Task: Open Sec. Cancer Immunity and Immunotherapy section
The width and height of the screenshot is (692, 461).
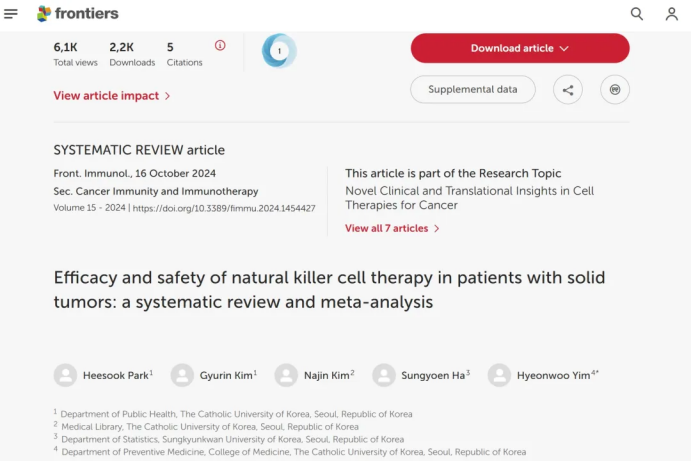Action: point(155,191)
